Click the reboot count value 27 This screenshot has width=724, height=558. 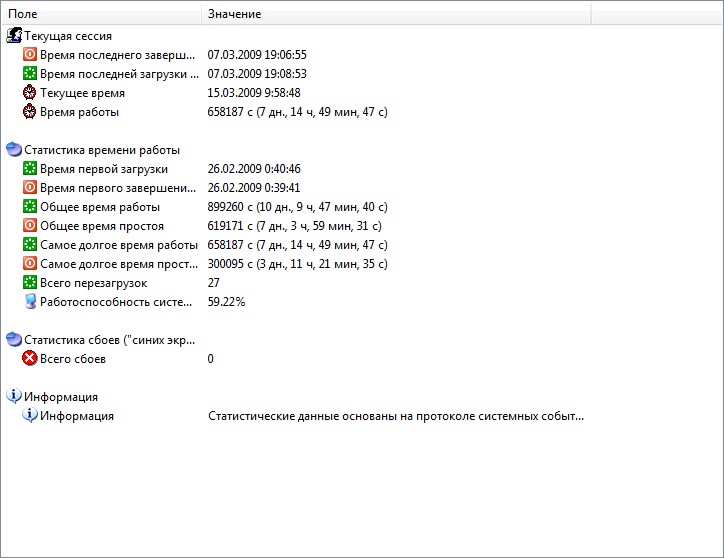click(213, 282)
